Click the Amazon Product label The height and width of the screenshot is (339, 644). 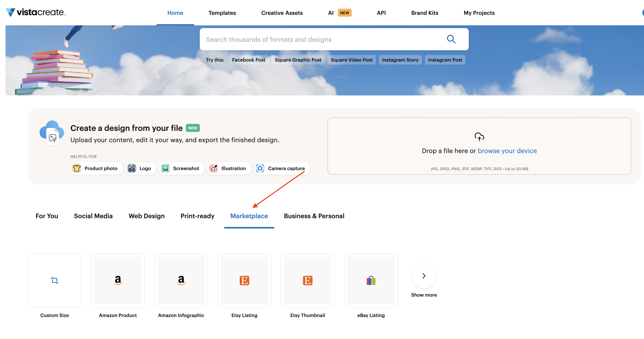tap(118, 315)
